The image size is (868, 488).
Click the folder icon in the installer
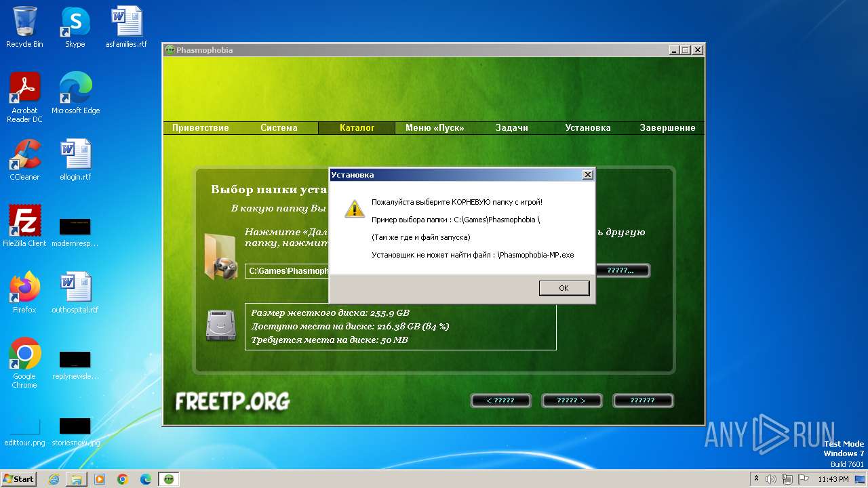[220, 256]
